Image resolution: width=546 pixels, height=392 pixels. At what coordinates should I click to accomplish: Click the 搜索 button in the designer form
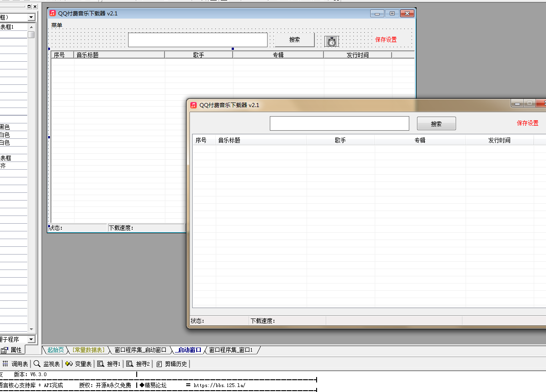coord(294,39)
